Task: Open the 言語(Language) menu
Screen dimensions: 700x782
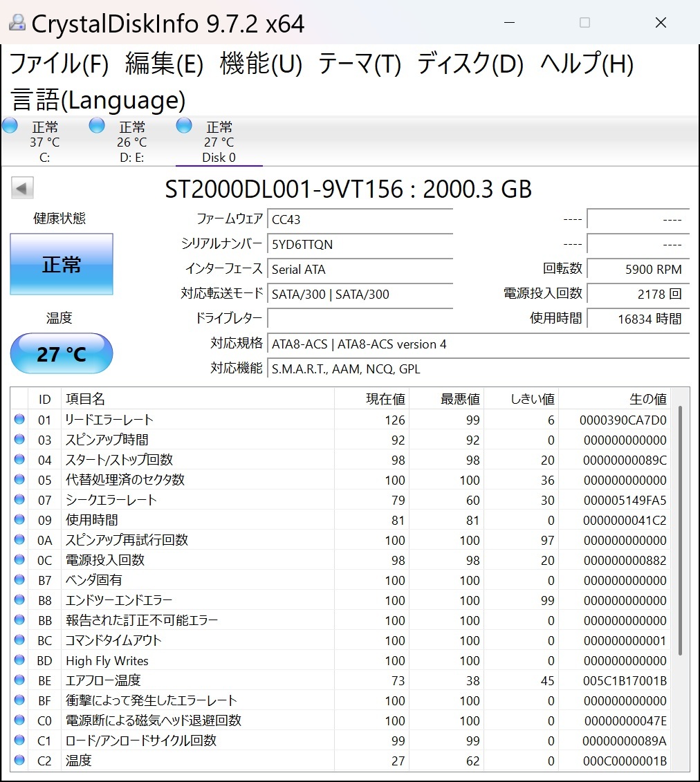Action: coord(98,100)
